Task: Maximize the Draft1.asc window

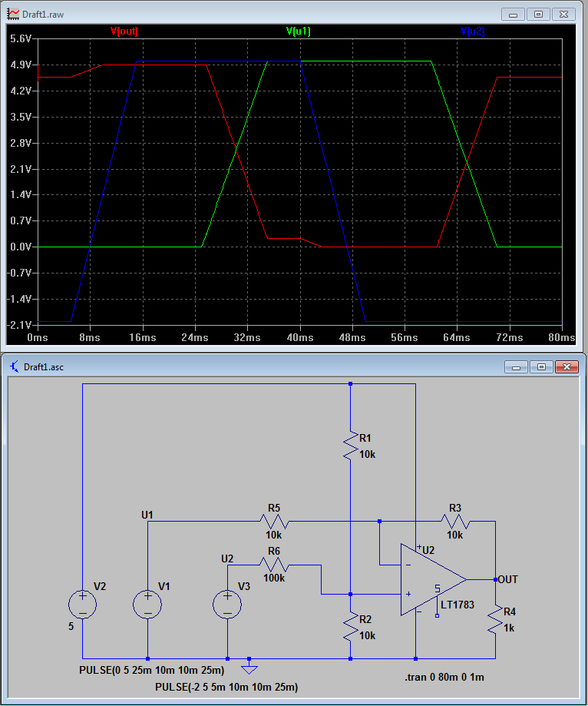Action: (x=541, y=367)
